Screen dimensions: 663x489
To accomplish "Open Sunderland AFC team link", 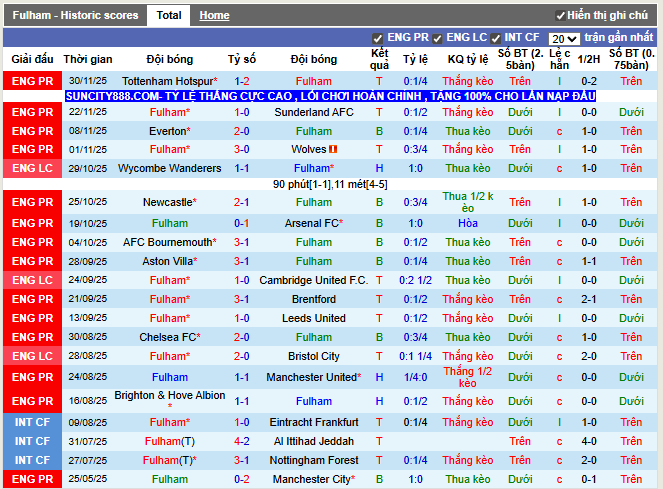I will pyautogui.click(x=314, y=112).
